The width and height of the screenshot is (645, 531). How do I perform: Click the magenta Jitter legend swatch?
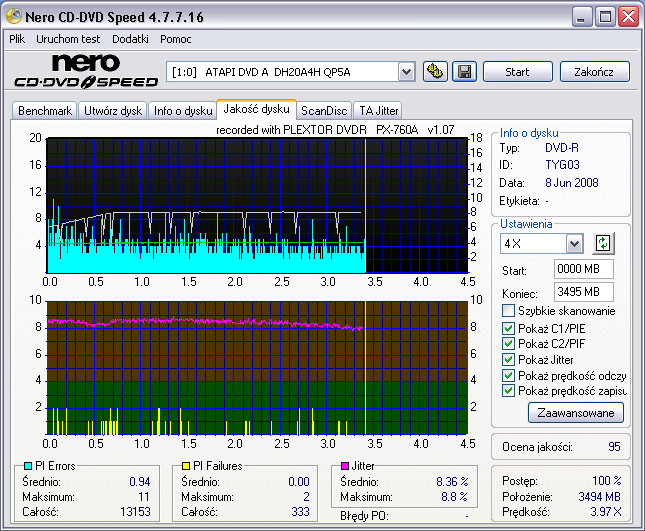click(x=345, y=466)
